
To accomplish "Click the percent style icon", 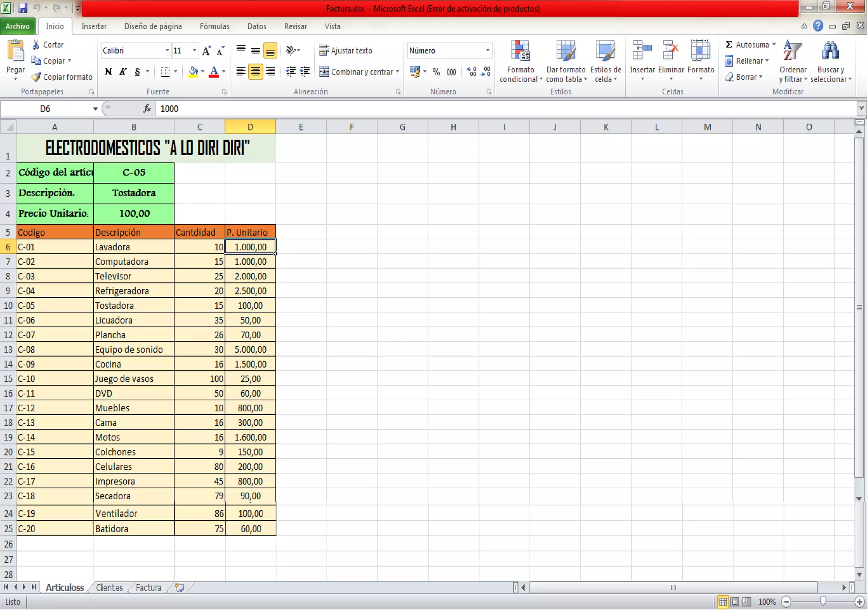I will (x=436, y=72).
